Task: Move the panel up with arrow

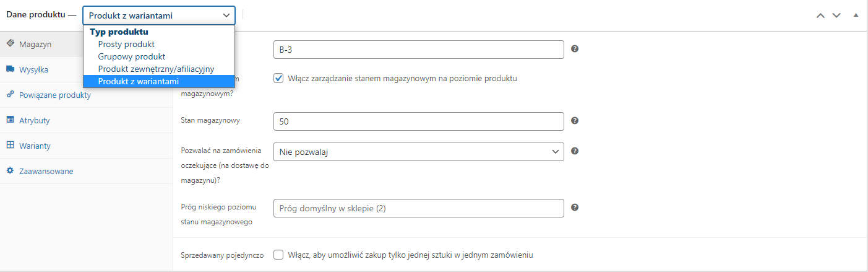Action: [821, 15]
